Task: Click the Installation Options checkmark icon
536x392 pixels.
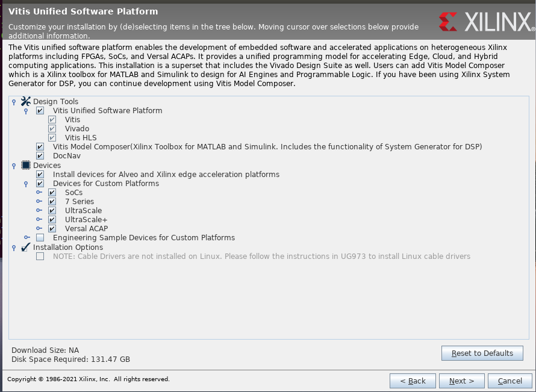Action: (x=26, y=247)
